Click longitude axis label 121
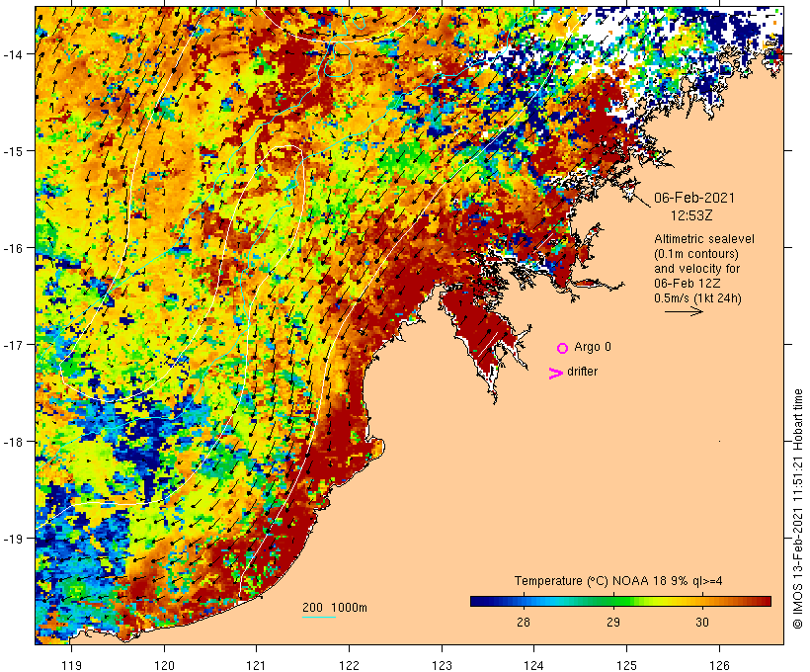The image size is (810, 672). point(257,665)
